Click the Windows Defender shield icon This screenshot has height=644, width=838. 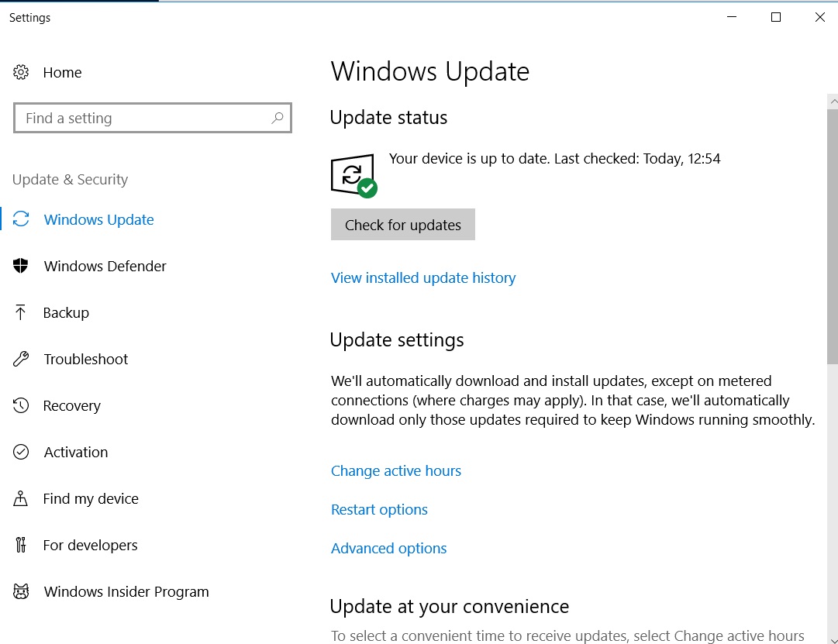(x=20, y=266)
